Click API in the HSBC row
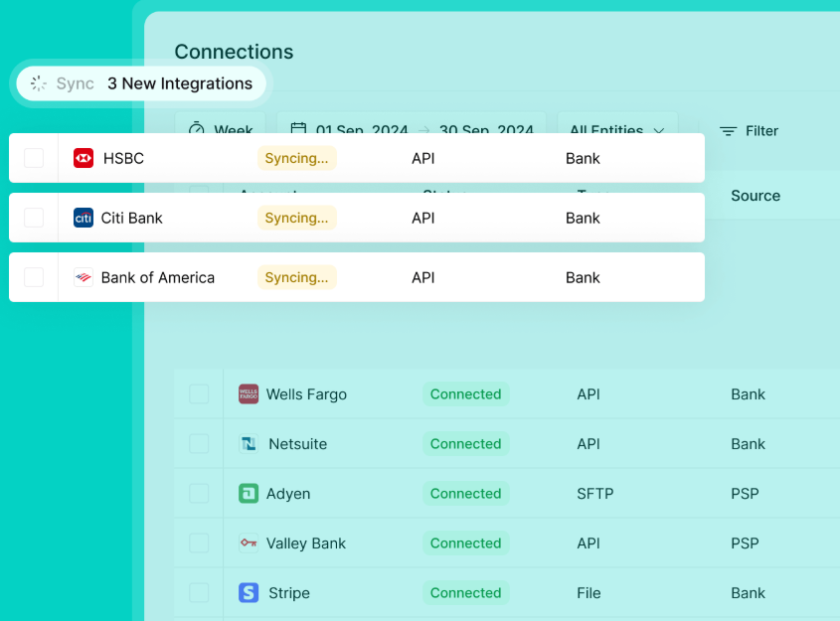 423,158
